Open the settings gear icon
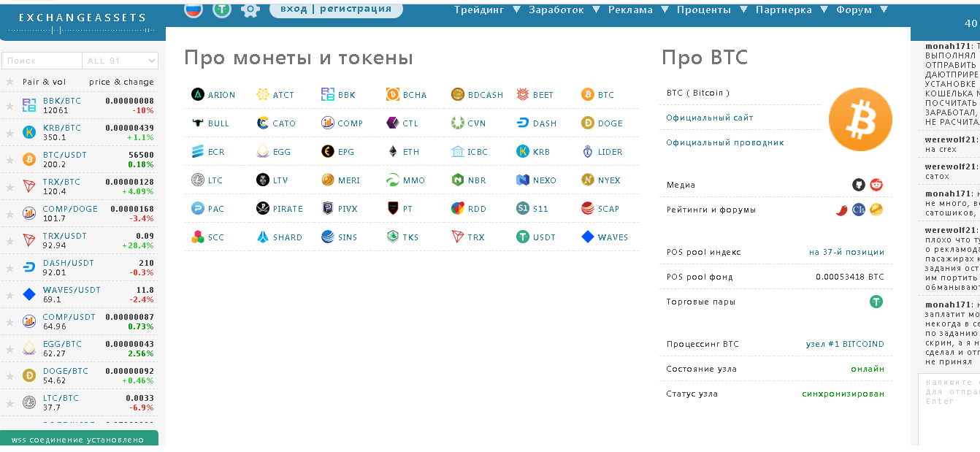The image size is (980, 452). 250,9
